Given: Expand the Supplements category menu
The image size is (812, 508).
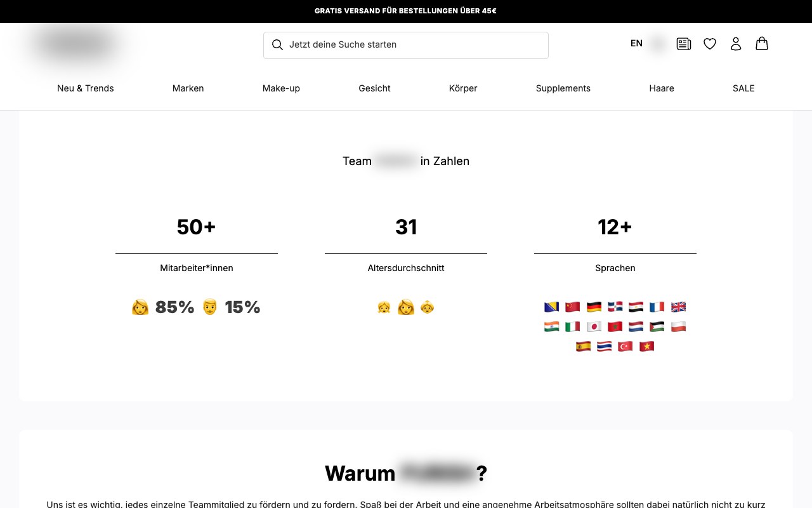Looking at the screenshot, I should tap(563, 88).
